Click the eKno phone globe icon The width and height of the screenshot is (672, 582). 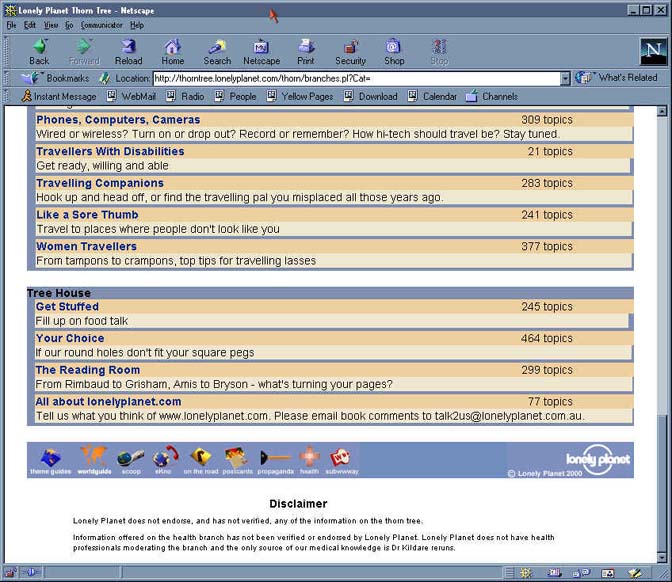pyautogui.click(x=165, y=460)
